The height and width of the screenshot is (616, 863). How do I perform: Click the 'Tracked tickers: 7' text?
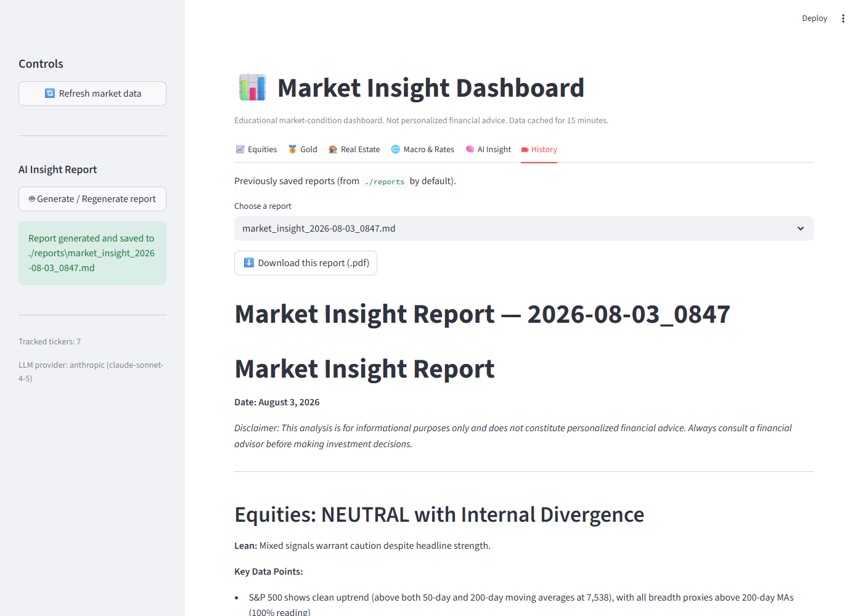[50, 342]
